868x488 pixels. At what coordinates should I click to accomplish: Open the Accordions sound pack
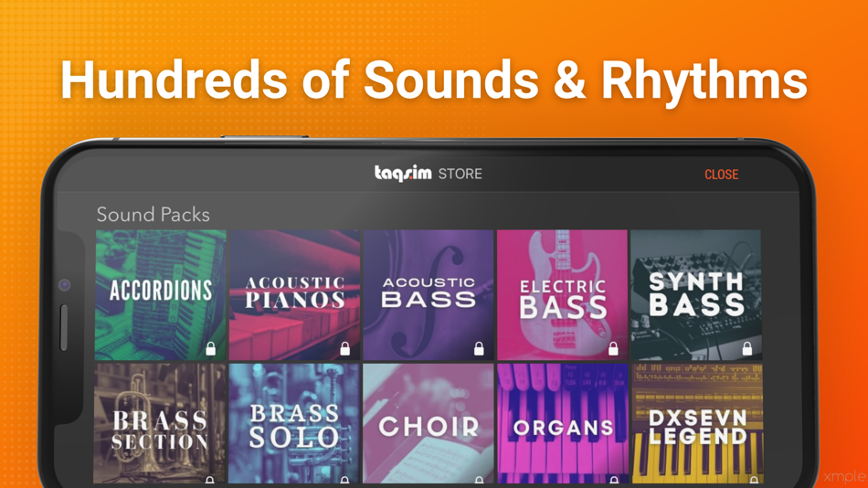[x=161, y=294]
